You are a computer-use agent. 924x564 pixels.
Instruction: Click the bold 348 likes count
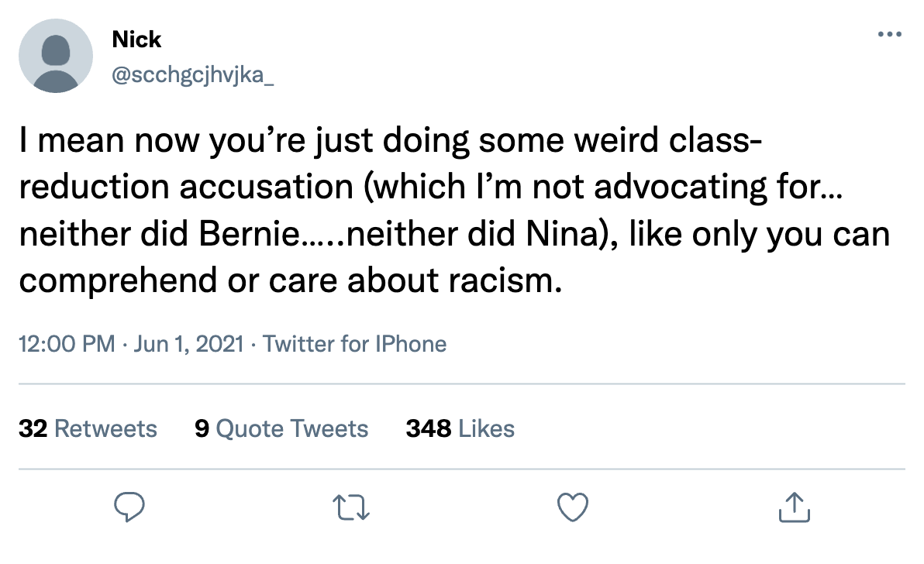click(x=429, y=428)
